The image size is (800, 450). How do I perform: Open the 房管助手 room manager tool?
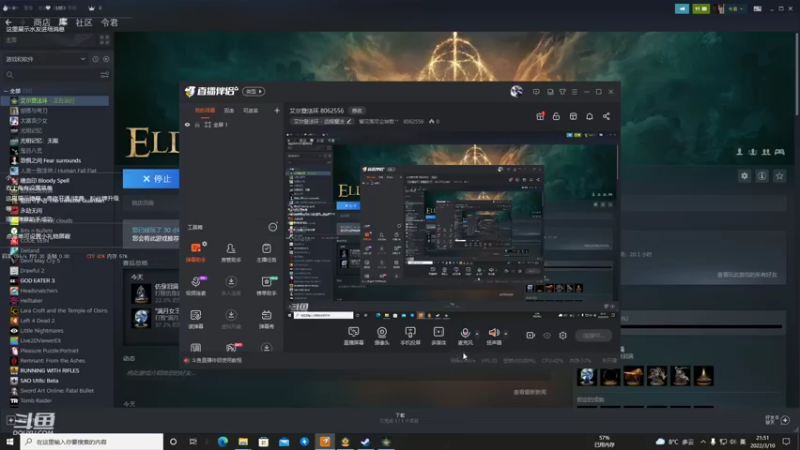coord(231,253)
